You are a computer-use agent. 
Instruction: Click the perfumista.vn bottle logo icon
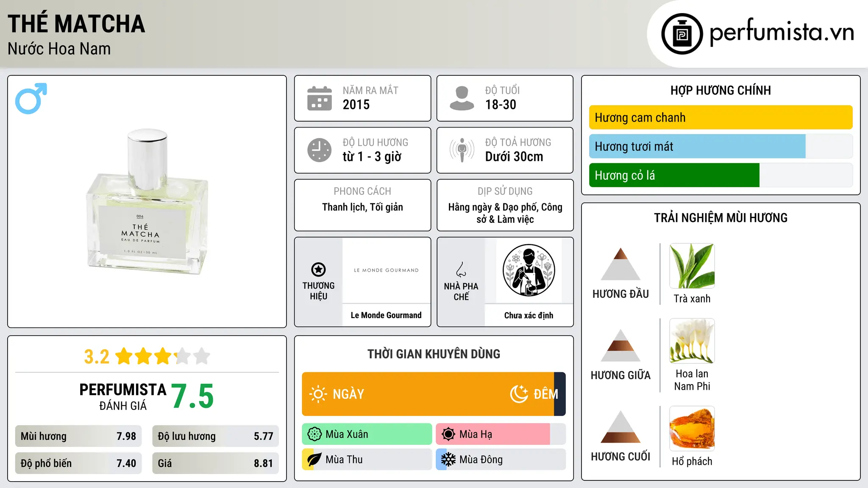(682, 34)
